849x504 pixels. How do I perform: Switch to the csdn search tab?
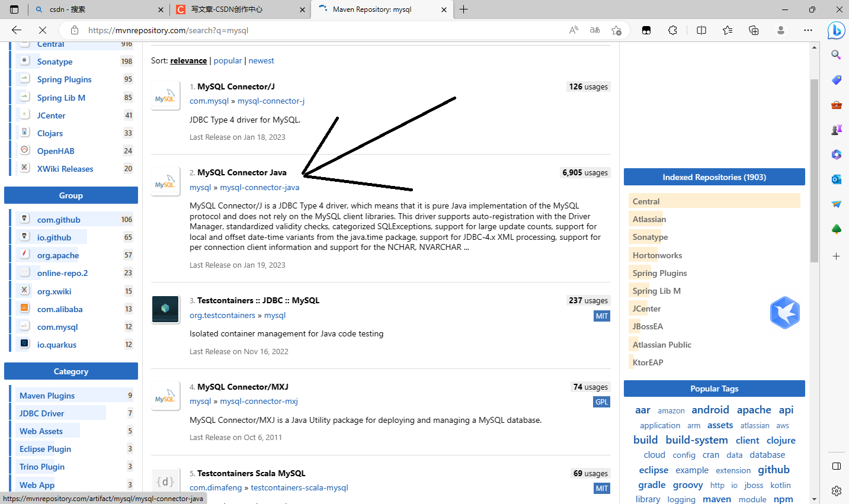98,9
